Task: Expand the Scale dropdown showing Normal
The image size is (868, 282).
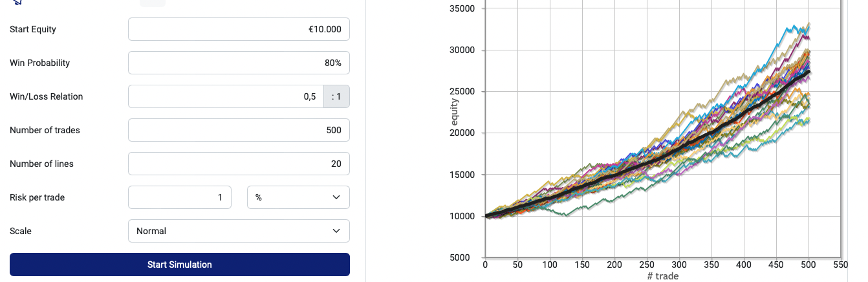Action: (x=239, y=231)
